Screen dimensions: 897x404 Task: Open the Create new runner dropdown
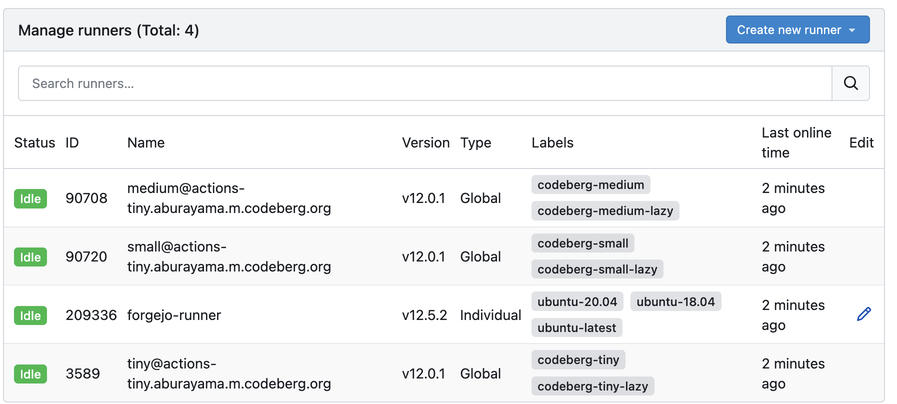[797, 30]
